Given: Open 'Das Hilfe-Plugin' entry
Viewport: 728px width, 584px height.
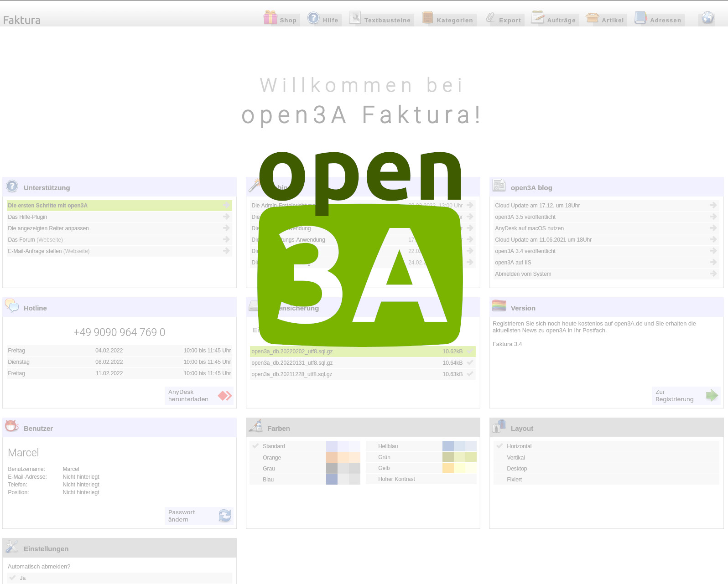Looking at the screenshot, I should tap(120, 217).
